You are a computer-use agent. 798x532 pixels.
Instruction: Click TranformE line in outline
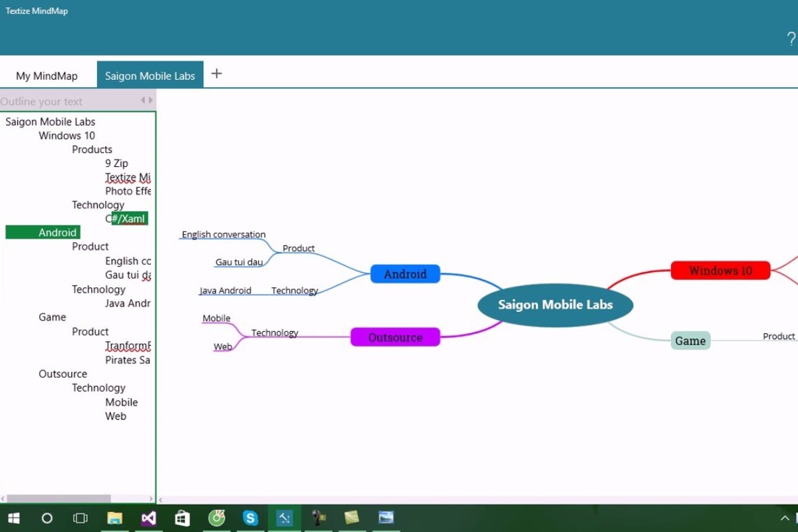pyautogui.click(x=128, y=346)
